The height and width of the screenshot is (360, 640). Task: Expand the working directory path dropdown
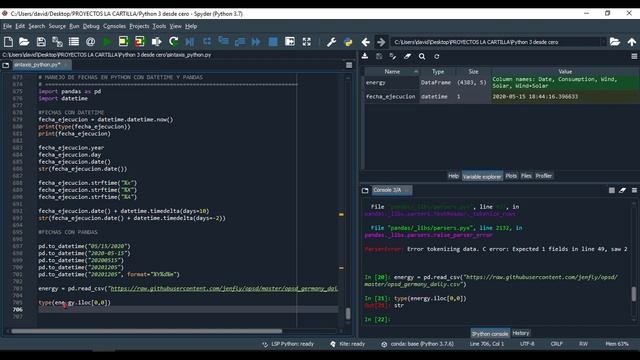click(603, 42)
